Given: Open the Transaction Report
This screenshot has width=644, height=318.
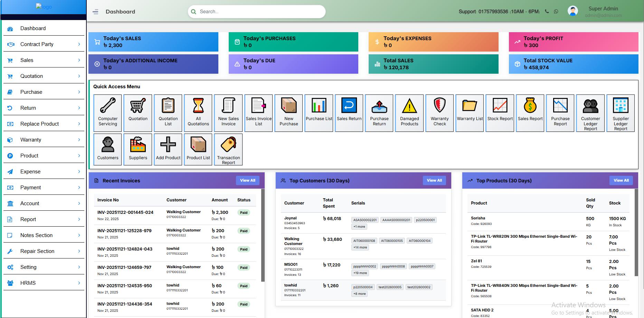Looking at the screenshot, I should [228, 149].
